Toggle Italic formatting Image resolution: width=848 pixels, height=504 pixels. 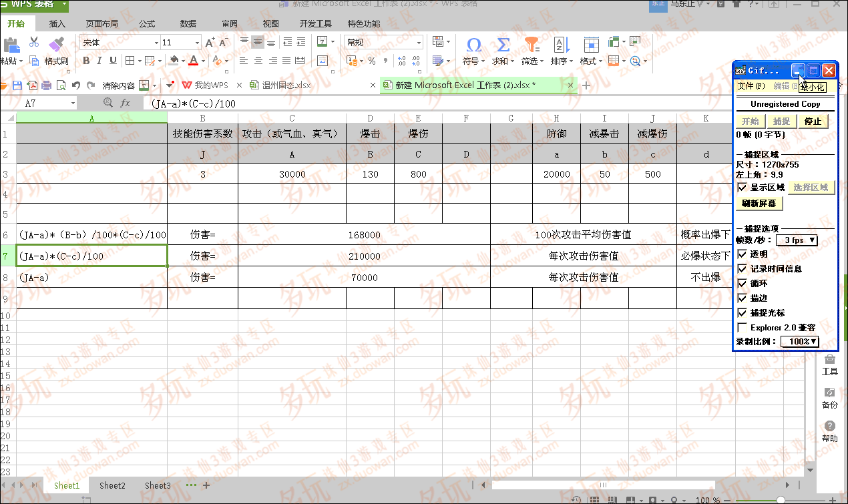tap(99, 61)
